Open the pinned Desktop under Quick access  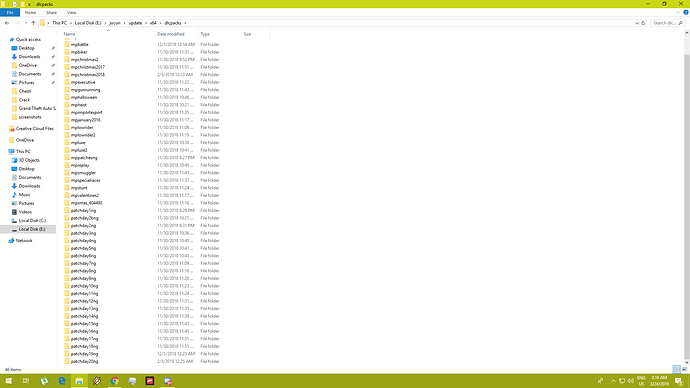pyautogui.click(x=26, y=48)
